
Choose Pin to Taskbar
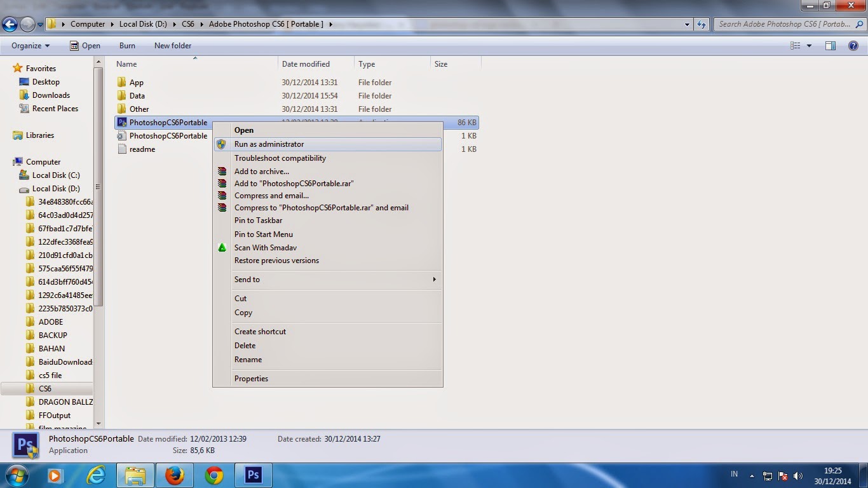click(328, 220)
